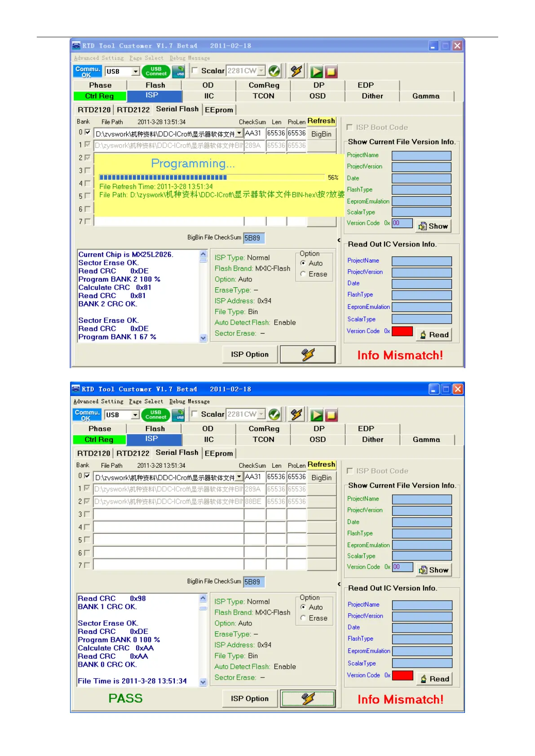
Task: Click green play icon in Programming window
Action: (317, 71)
